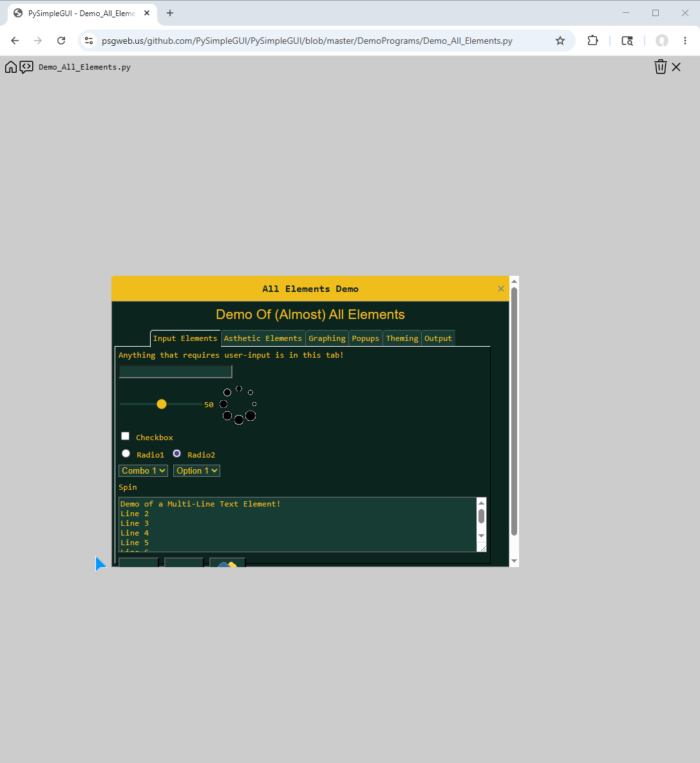Close the All Elements Demo dialog
This screenshot has width=700, height=763.
click(x=501, y=289)
